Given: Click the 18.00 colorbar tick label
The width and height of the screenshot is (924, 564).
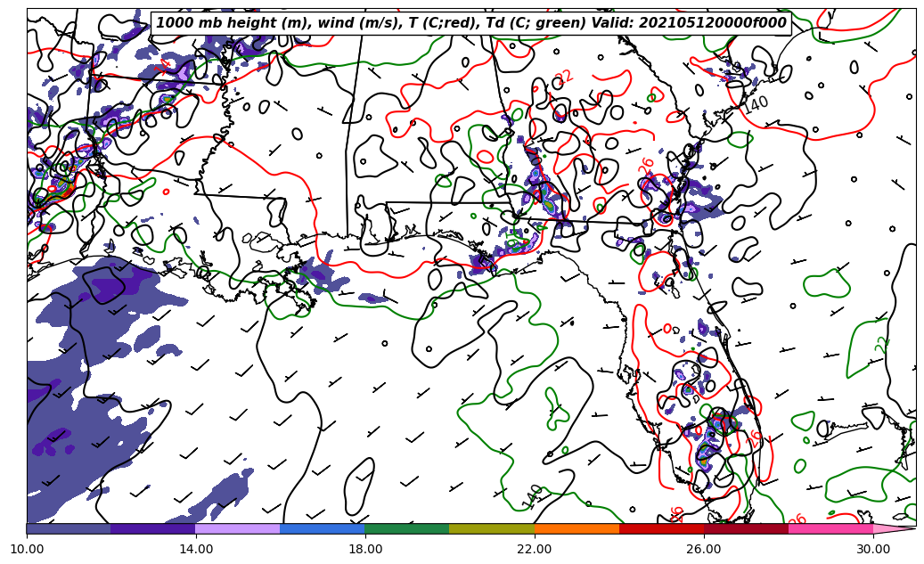Looking at the screenshot, I should point(364,549).
